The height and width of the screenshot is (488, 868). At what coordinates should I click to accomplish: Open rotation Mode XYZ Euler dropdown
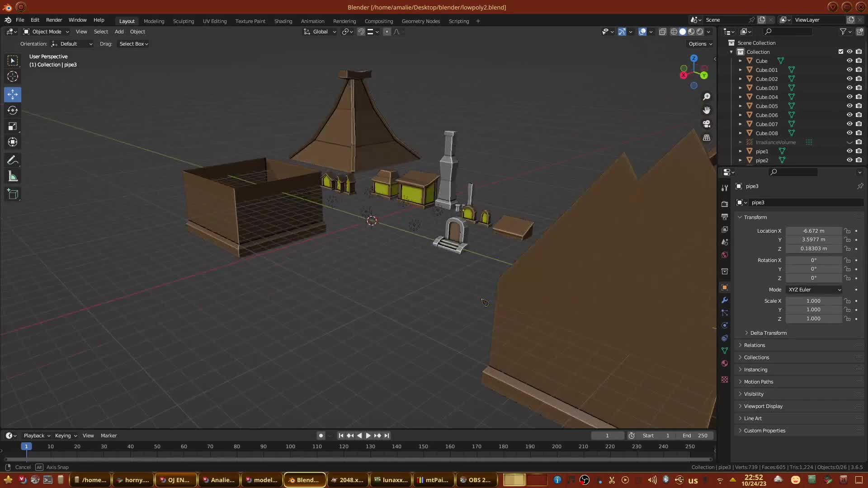click(x=814, y=290)
